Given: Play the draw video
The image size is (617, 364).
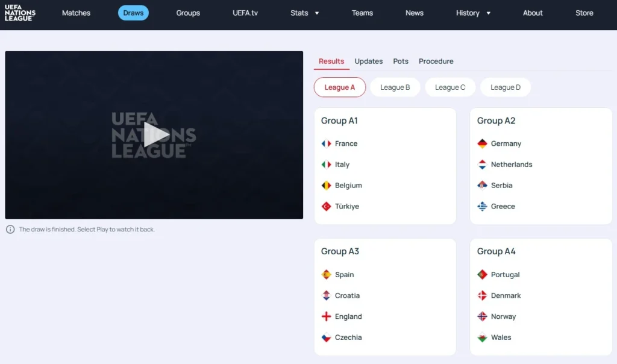Looking at the screenshot, I should coord(156,134).
